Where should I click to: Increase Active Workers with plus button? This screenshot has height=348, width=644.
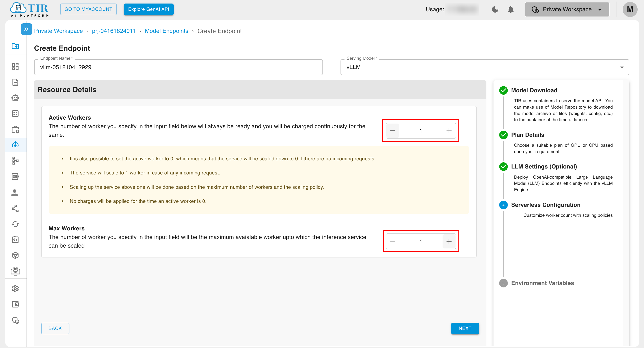click(x=449, y=131)
